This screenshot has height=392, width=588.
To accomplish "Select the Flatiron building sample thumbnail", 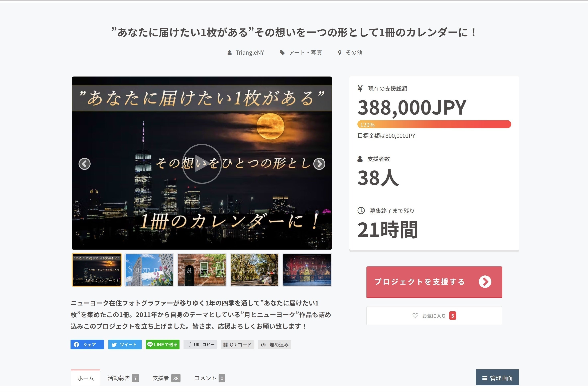I will coord(149,270).
